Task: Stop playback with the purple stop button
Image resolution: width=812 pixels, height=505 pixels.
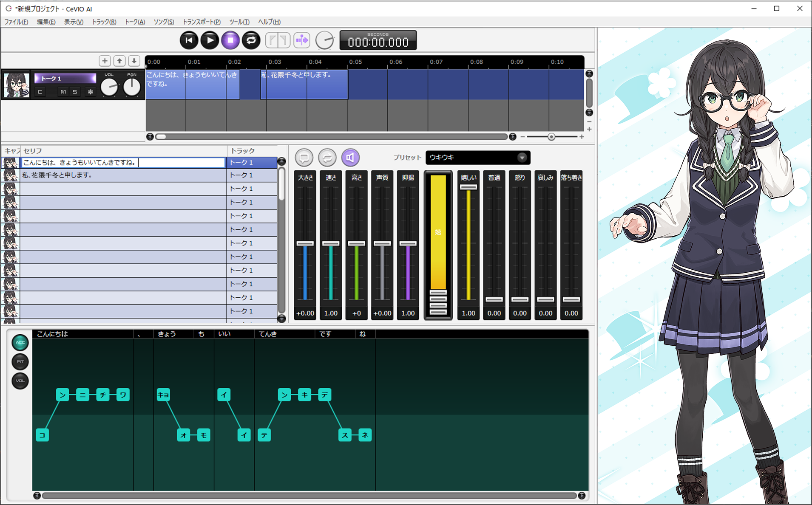Action: [x=230, y=40]
